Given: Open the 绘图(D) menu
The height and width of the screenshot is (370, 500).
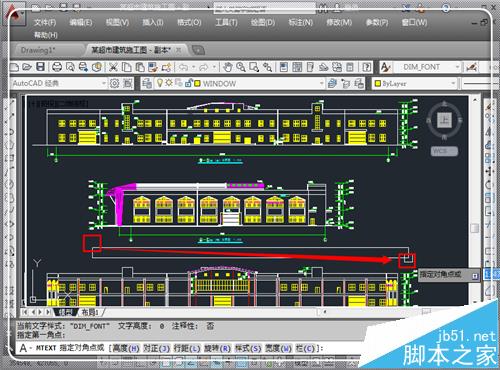Looking at the screenshot, I should click(x=263, y=23).
